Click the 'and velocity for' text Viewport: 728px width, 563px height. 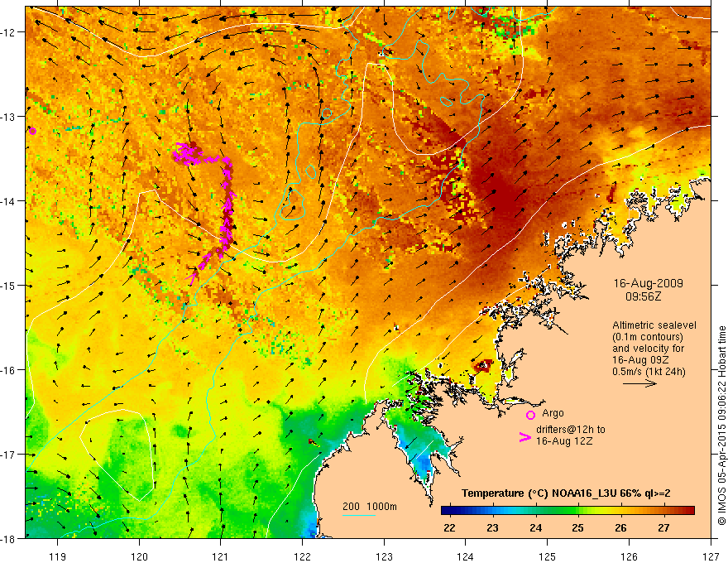click(x=648, y=349)
